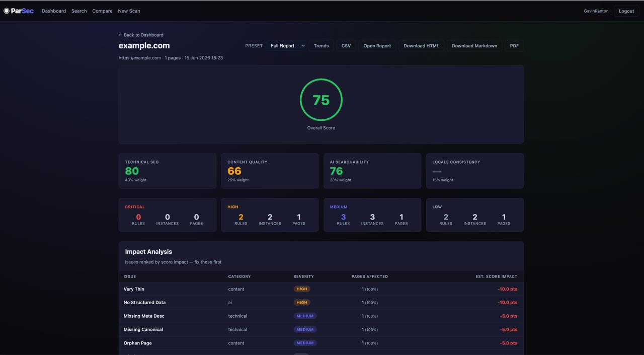
Task: Export the report as PDF
Action: [514, 46]
